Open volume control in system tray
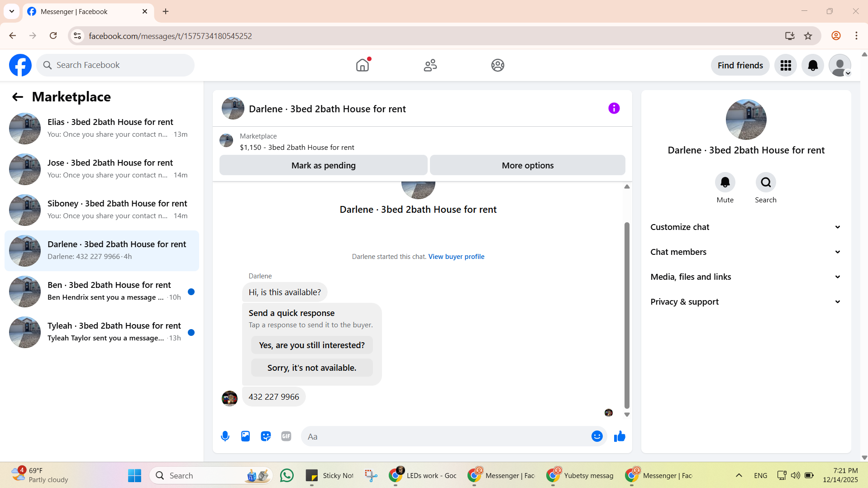This screenshot has height=488, width=868. coord(795,475)
